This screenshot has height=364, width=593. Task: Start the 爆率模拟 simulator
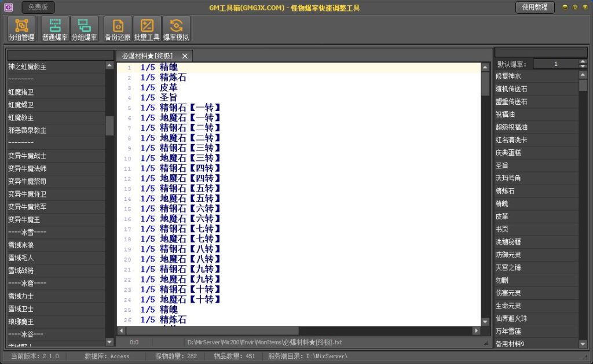coord(177,29)
